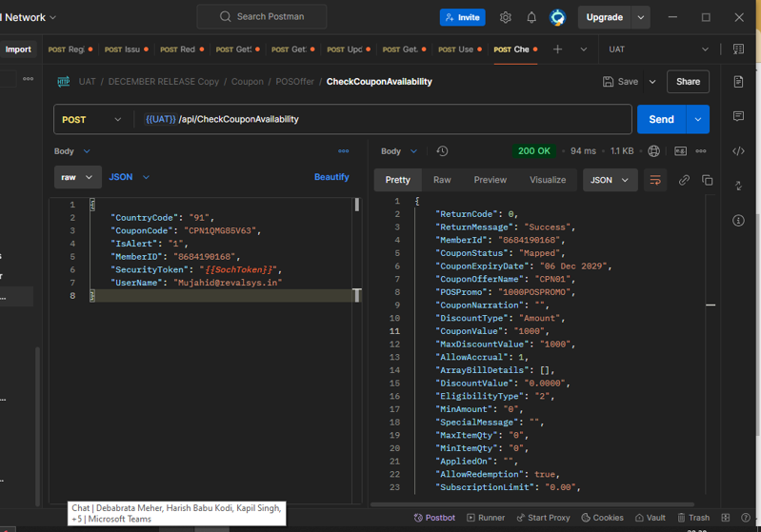This screenshot has height=532, width=761.
Task: Click the Send button
Action: tap(661, 120)
